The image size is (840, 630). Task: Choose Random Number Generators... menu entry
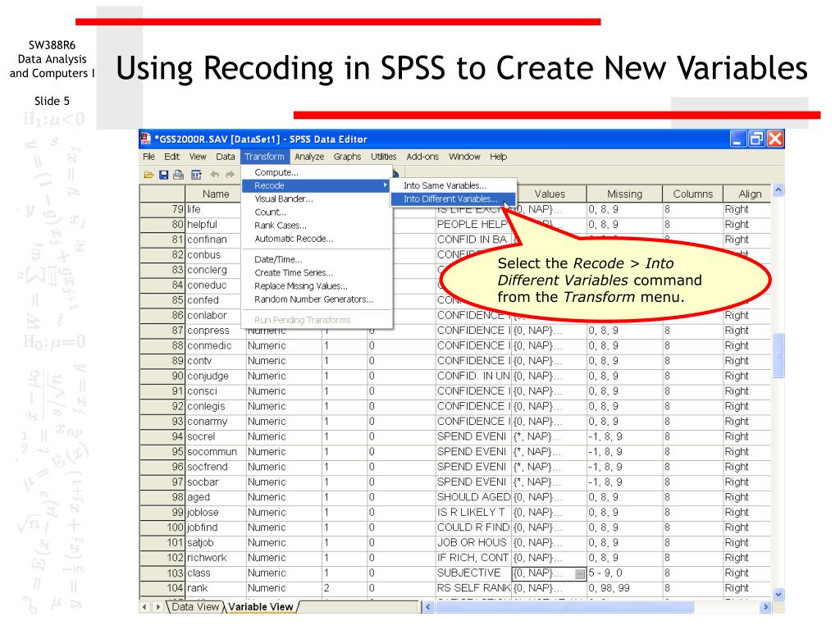pyautogui.click(x=317, y=299)
